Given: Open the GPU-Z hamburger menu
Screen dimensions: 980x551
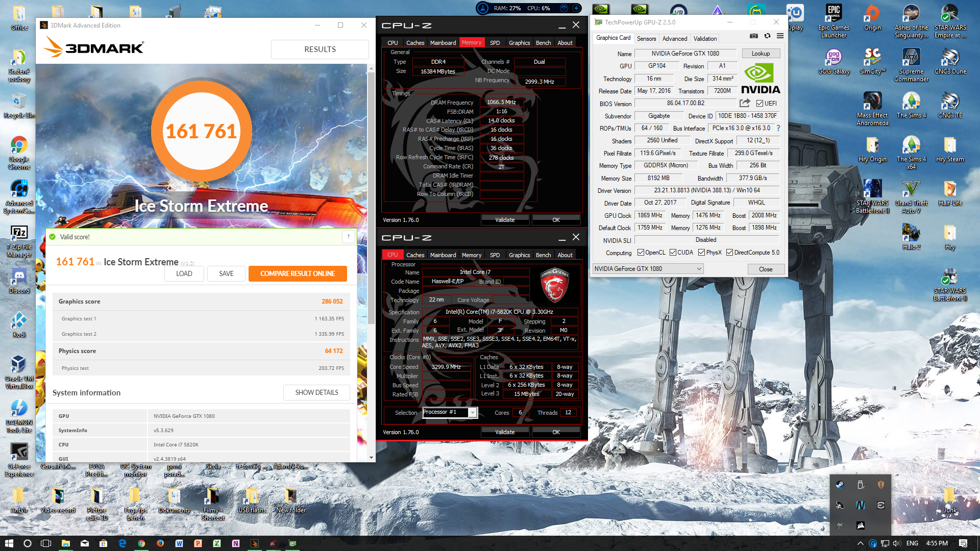Looking at the screenshot, I should point(780,36).
